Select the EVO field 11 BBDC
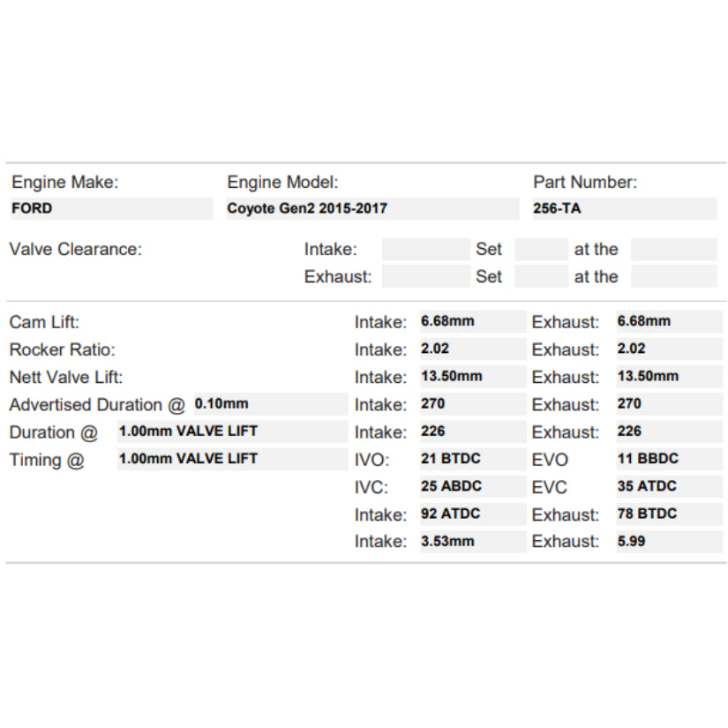 668,460
